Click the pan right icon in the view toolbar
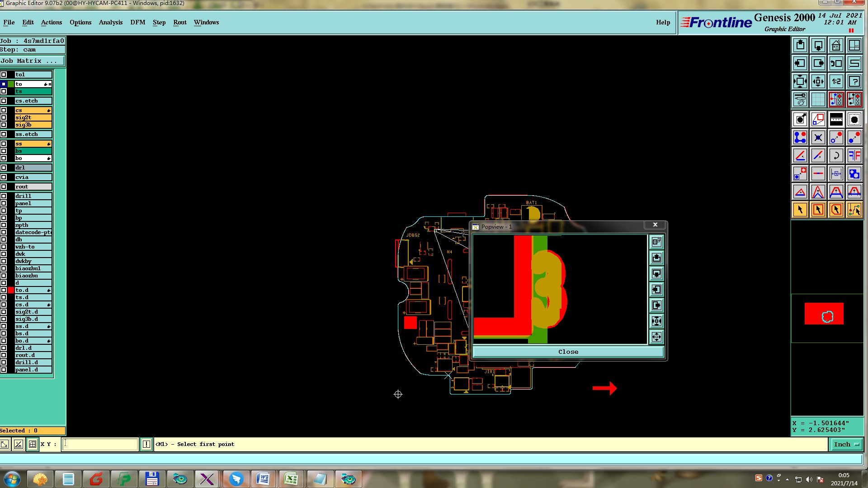Viewport: 868px width, 488px height. (x=818, y=63)
